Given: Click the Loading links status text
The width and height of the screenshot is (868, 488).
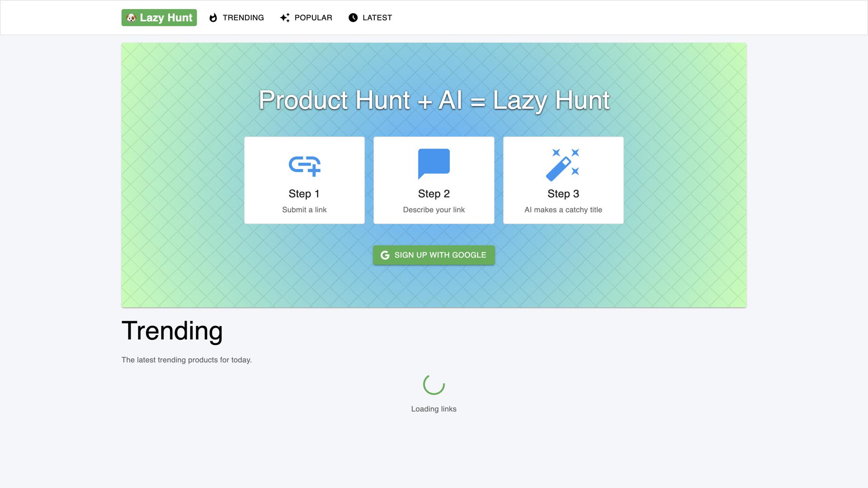Looking at the screenshot, I should point(434,408).
